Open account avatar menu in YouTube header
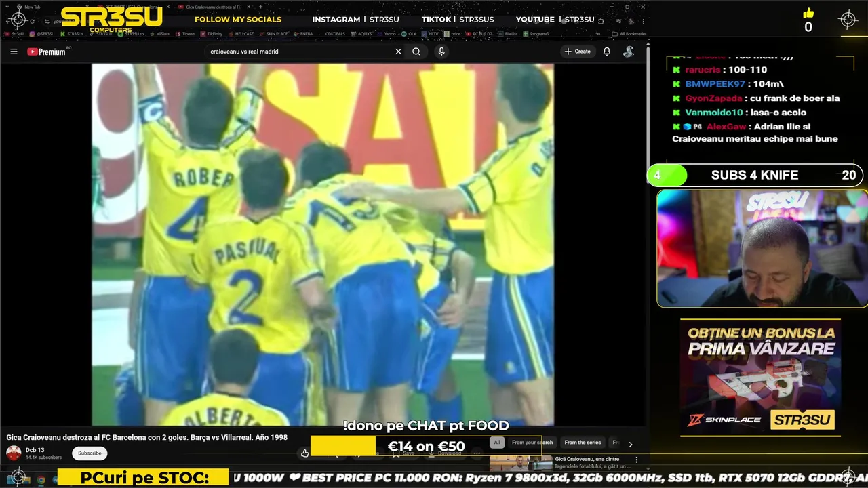The height and width of the screenshot is (488, 868). pyautogui.click(x=629, y=52)
